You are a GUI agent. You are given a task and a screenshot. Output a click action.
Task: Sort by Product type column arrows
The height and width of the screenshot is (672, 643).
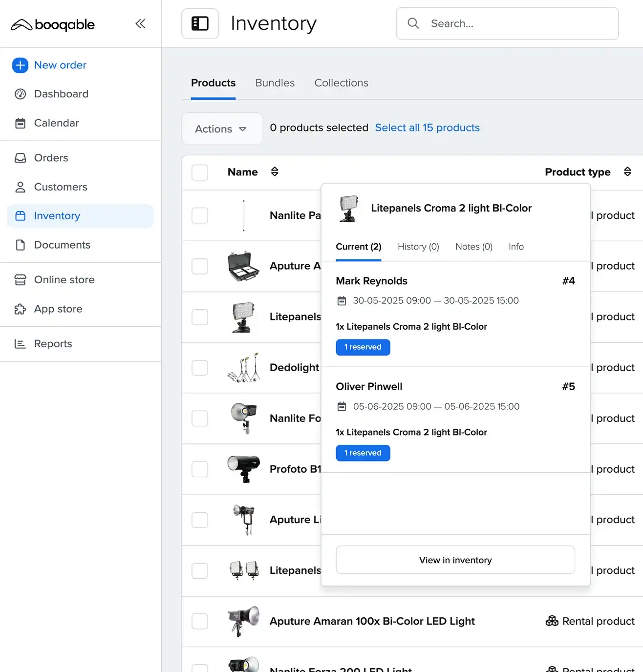coord(627,172)
